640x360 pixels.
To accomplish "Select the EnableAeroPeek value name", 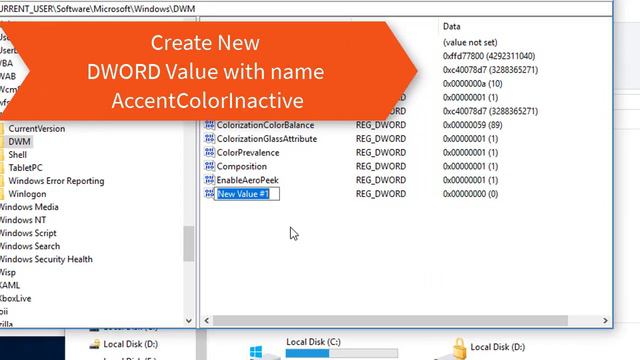I will point(247,180).
